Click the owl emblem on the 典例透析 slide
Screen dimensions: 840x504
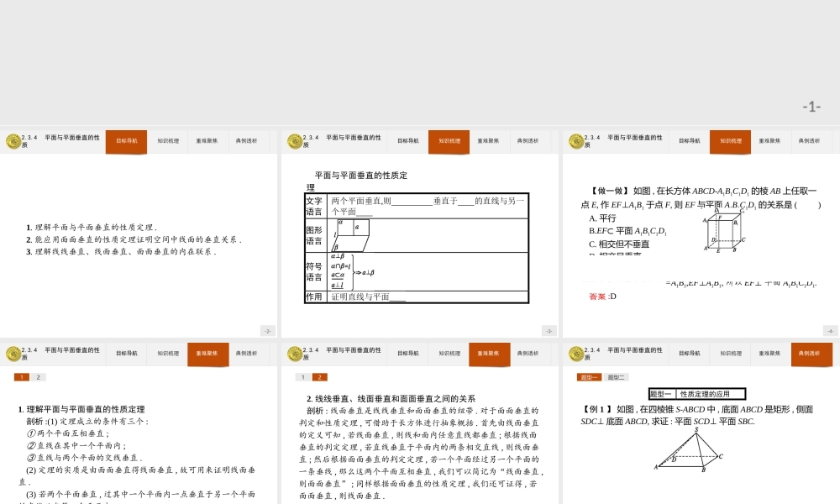coord(574,354)
